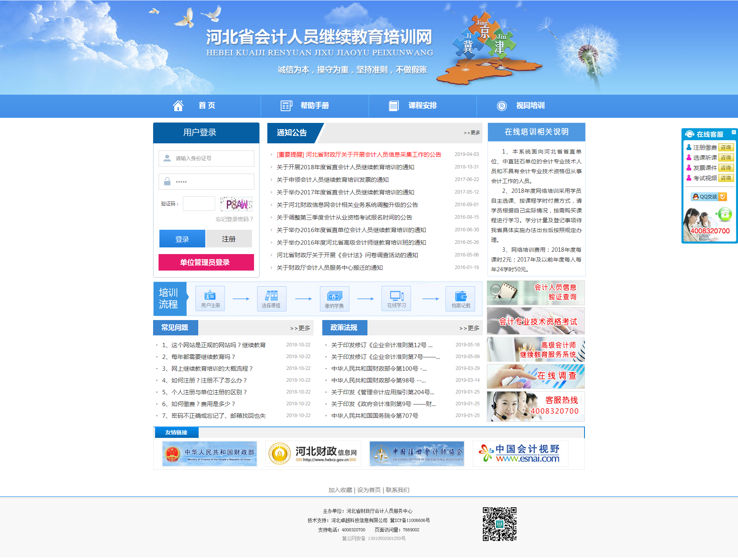738x560 pixels.
Task: Close the 在线客服 floating panel
Action: pos(733,132)
